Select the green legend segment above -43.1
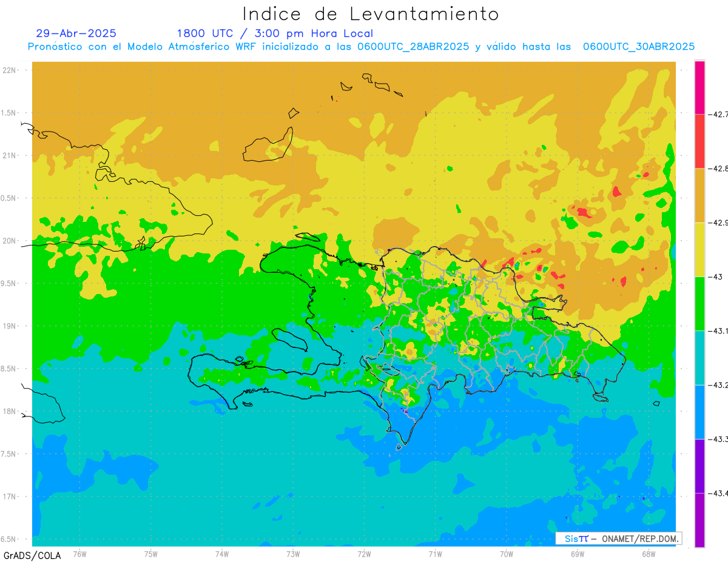 699,303
